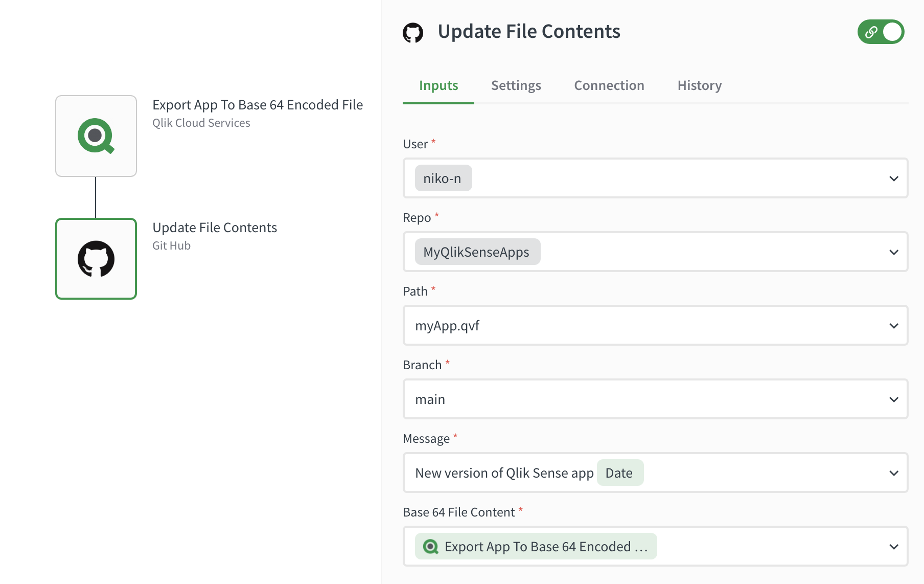This screenshot has height=584, width=924.
Task: Click the MyQlikSenseApps repo token
Action: coord(476,252)
